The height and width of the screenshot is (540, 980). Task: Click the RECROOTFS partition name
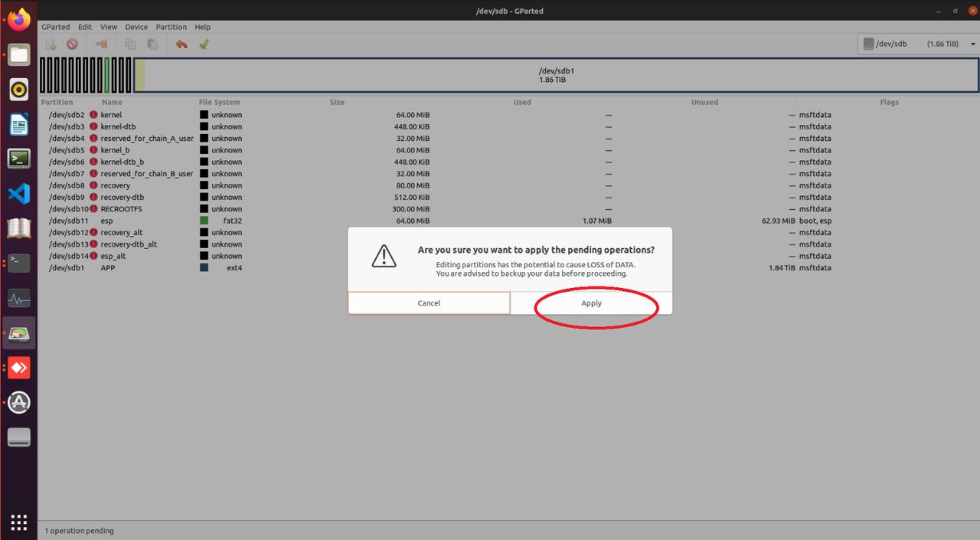point(121,209)
